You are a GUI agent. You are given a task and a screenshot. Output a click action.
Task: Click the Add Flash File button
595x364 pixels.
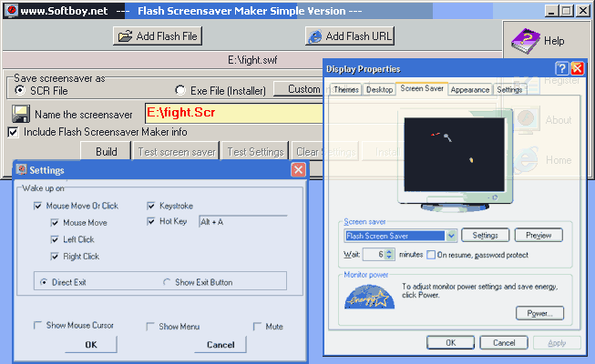157,35
